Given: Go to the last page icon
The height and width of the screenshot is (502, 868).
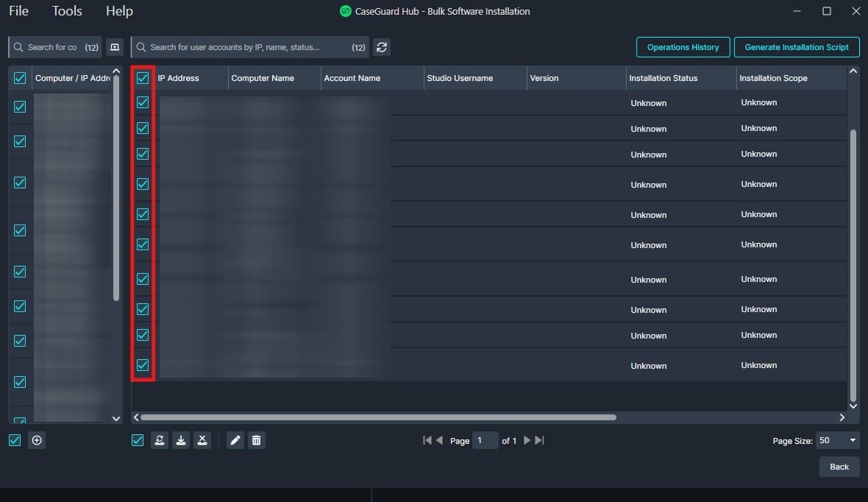Looking at the screenshot, I should (539, 440).
